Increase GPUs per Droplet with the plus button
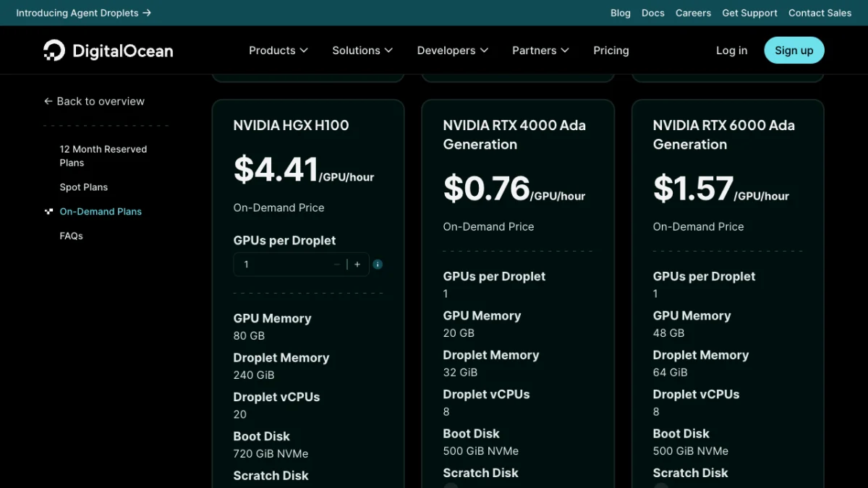 (x=357, y=265)
